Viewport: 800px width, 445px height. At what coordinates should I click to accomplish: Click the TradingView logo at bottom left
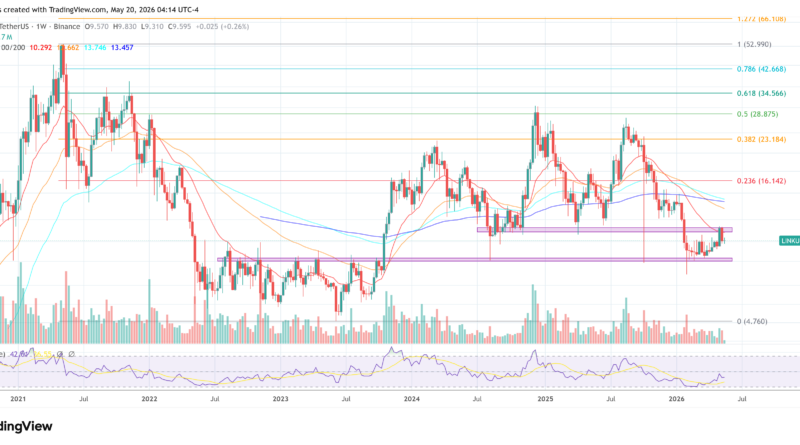[26, 426]
